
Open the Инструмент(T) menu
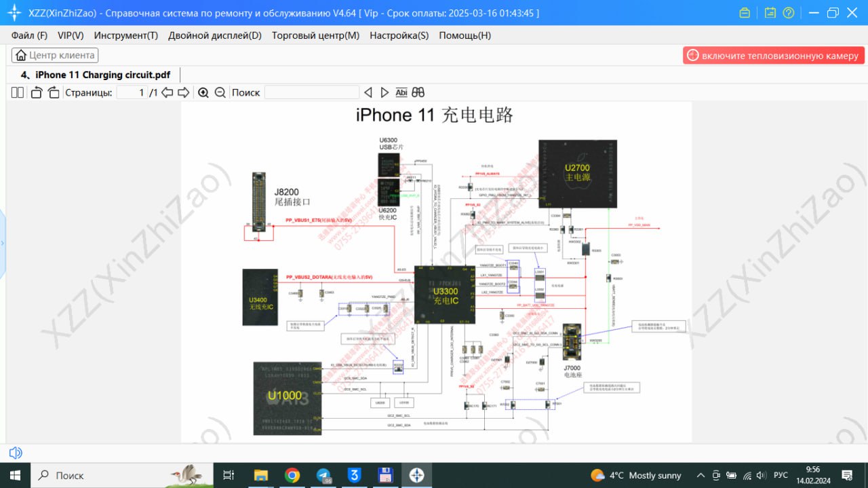[x=126, y=35]
